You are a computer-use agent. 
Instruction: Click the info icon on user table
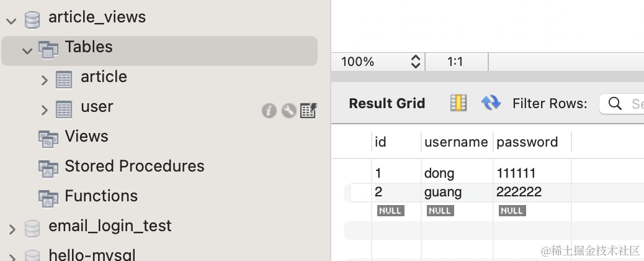coord(269,111)
